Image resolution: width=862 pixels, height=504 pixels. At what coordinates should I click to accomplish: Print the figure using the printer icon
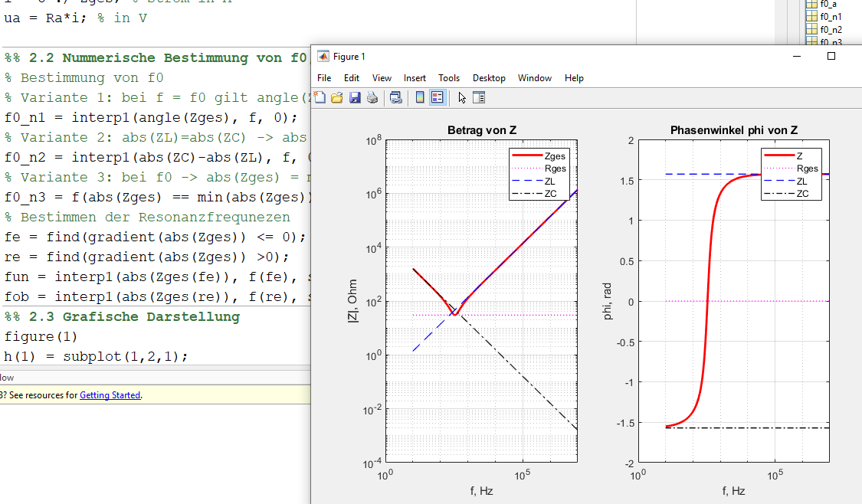pyautogui.click(x=372, y=97)
